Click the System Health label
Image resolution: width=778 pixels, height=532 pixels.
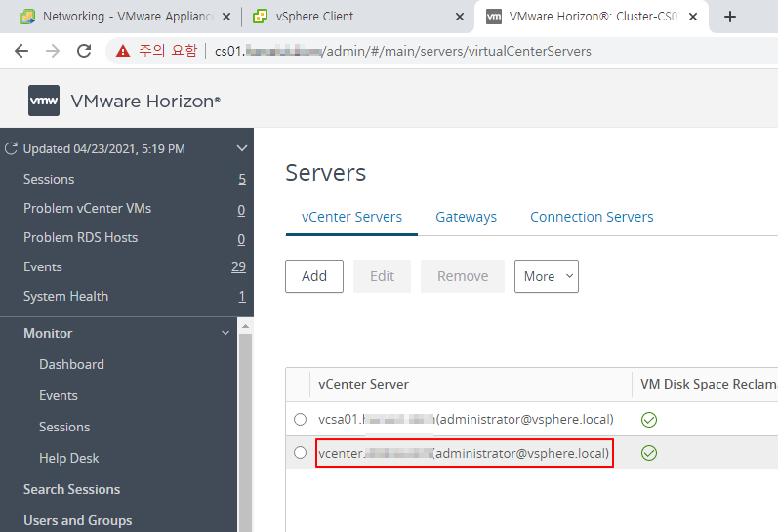pyautogui.click(x=65, y=297)
